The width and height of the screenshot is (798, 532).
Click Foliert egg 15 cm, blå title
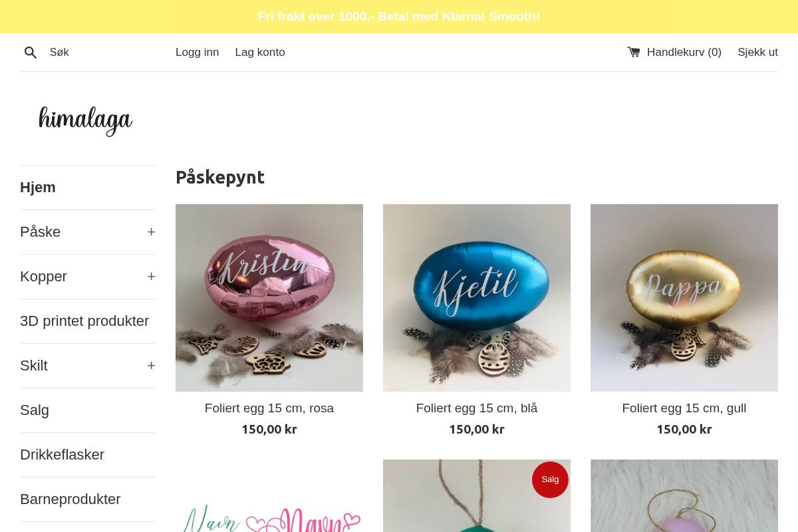tap(477, 408)
